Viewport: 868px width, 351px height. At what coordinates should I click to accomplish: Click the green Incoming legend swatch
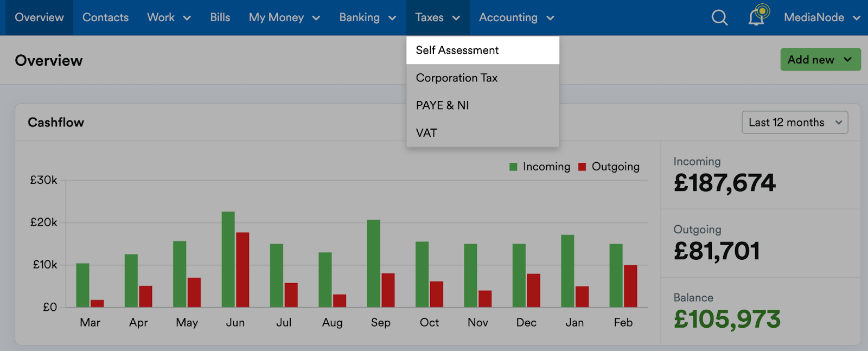pos(513,167)
